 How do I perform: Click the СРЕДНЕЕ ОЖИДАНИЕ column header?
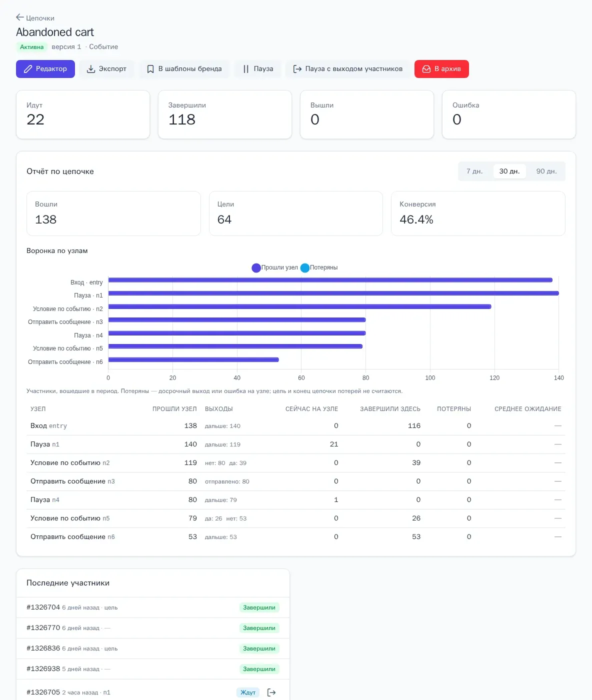click(x=528, y=409)
